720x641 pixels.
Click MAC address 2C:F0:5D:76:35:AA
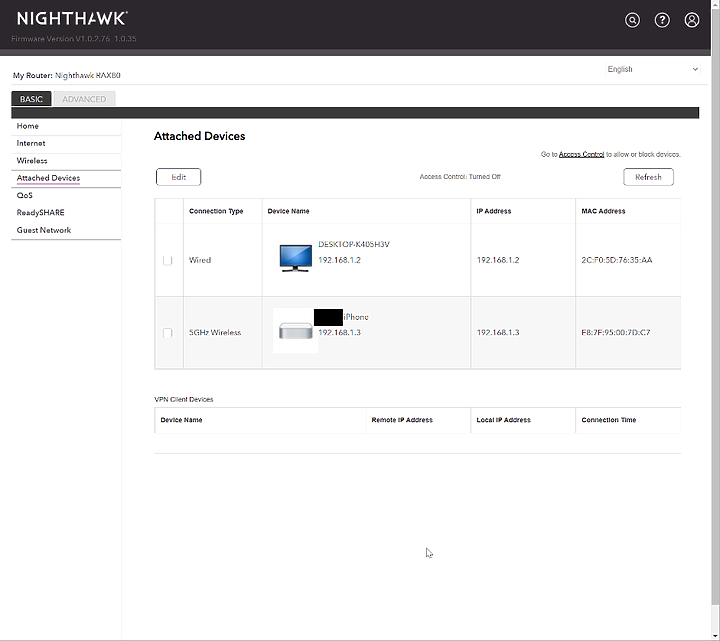pos(617,260)
